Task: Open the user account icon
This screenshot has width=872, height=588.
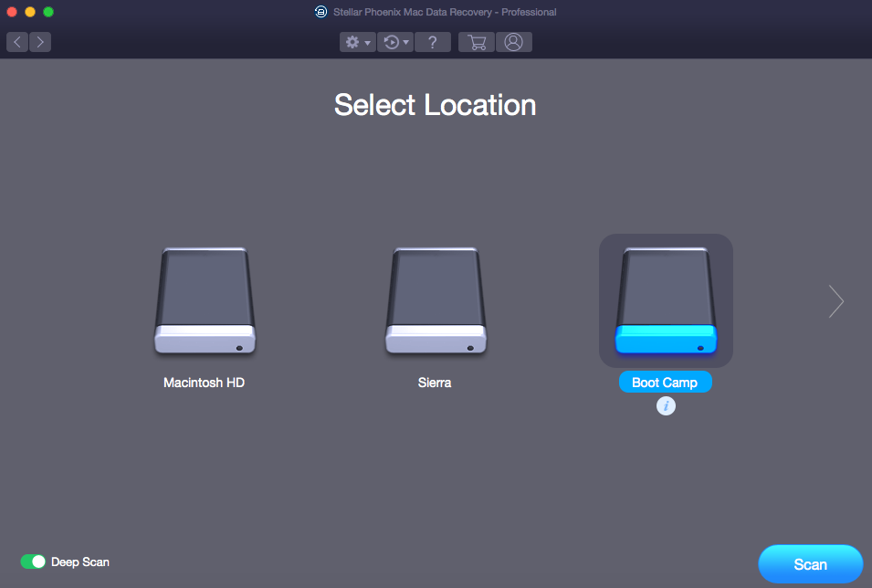Action: point(513,42)
